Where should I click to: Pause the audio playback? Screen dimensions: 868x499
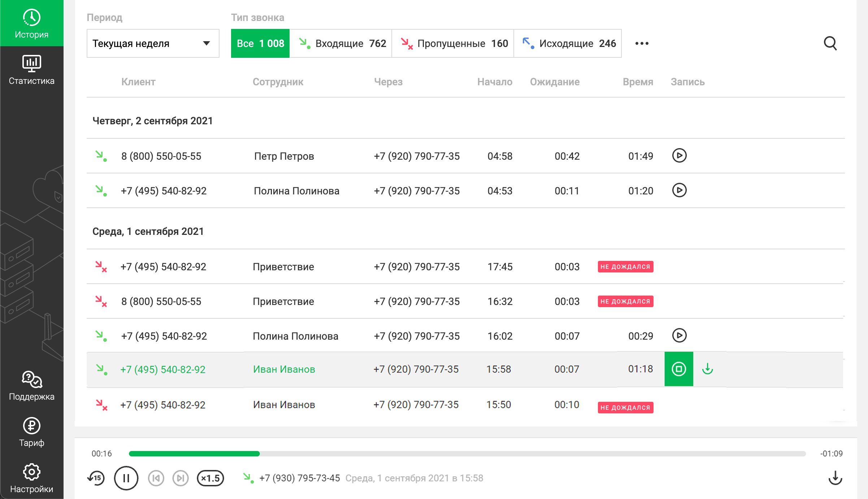[126, 478]
